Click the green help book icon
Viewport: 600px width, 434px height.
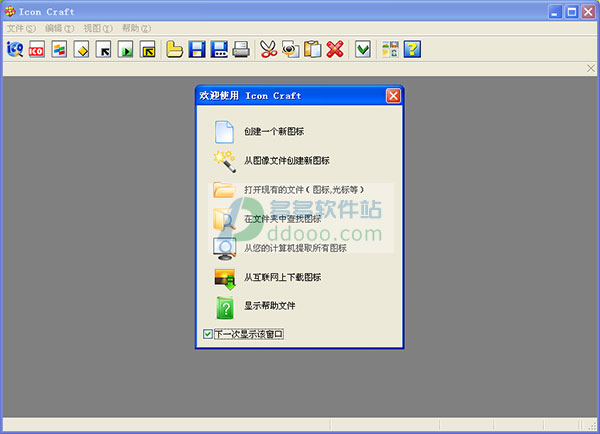click(x=225, y=308)
